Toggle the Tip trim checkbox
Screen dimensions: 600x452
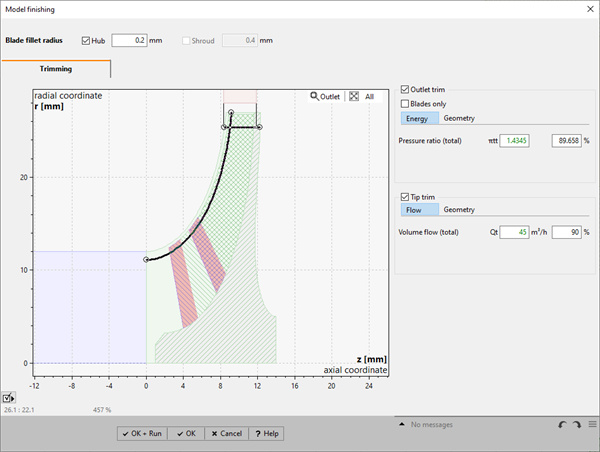[405, 196]
